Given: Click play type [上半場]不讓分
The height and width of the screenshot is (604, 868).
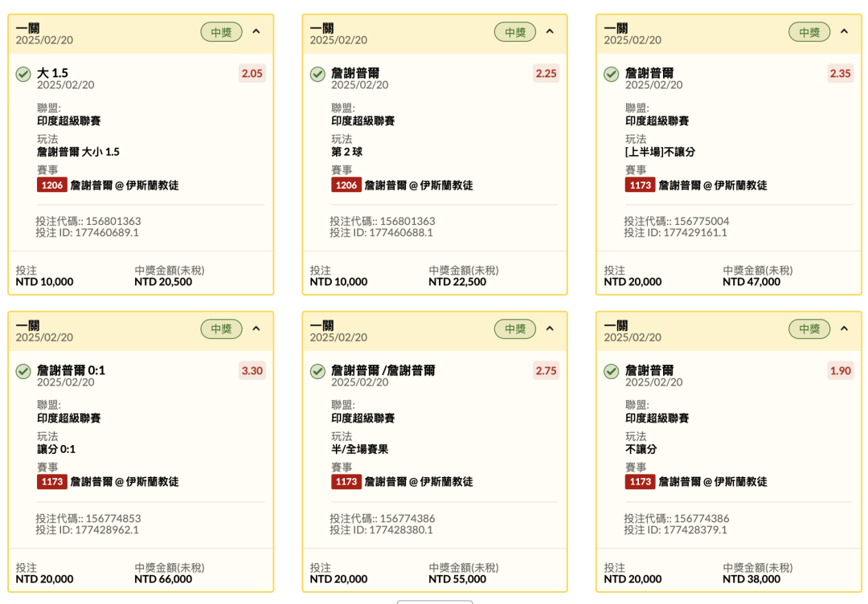Looking at the screenshot, I should (660, 152).
